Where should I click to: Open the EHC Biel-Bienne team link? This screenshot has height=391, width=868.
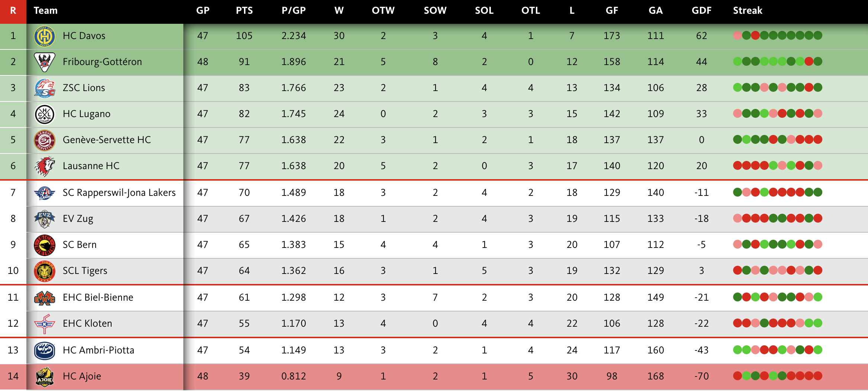click(98, 297)
